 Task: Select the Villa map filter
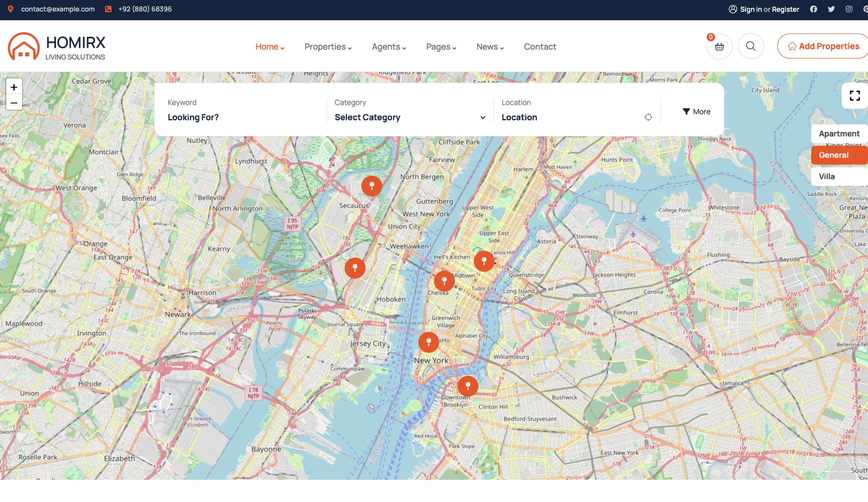pos(827,177)
